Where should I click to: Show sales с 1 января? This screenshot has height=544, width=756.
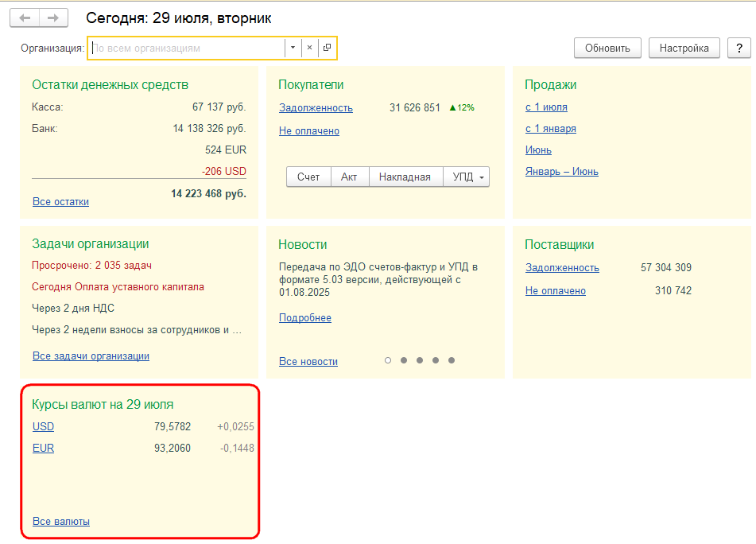tap(551, 129)
